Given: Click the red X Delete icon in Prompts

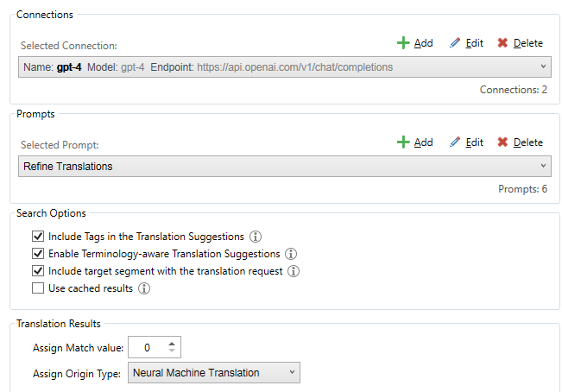Looking at the screenshot, I should click(502, 142).
